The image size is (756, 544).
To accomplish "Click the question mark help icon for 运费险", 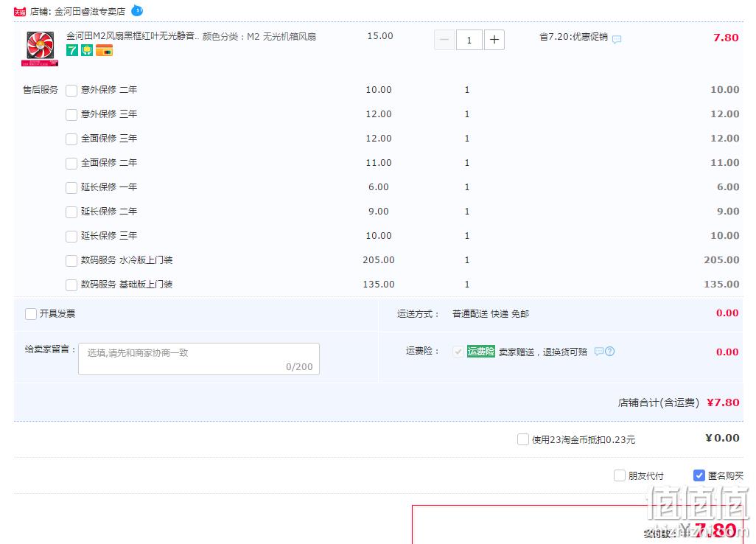I will coord(610,351).
